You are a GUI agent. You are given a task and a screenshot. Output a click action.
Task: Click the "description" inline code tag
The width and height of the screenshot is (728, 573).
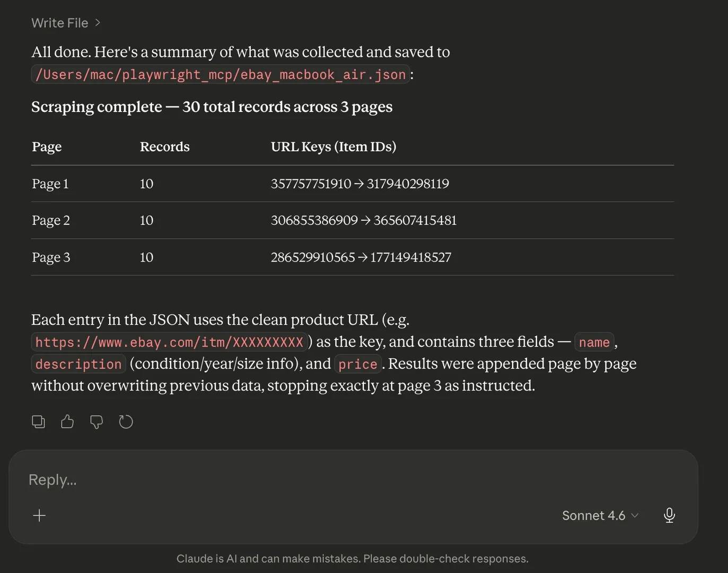[x=78, y=364]
